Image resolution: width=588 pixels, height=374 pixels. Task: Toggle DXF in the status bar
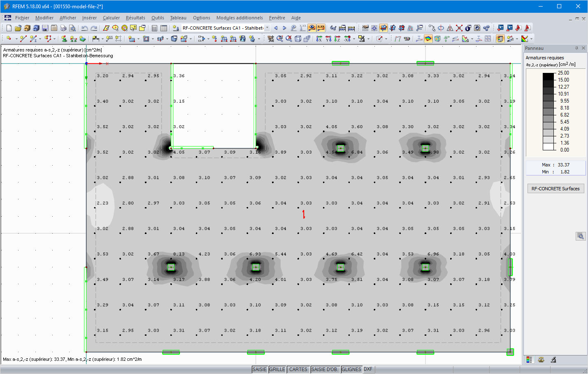368,369
